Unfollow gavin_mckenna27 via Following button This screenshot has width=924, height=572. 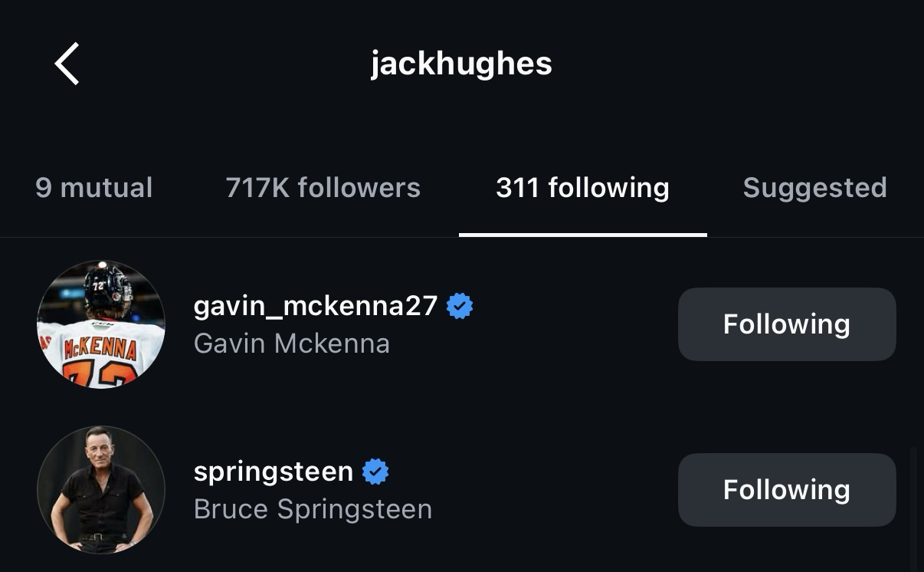tap(787, 324)
